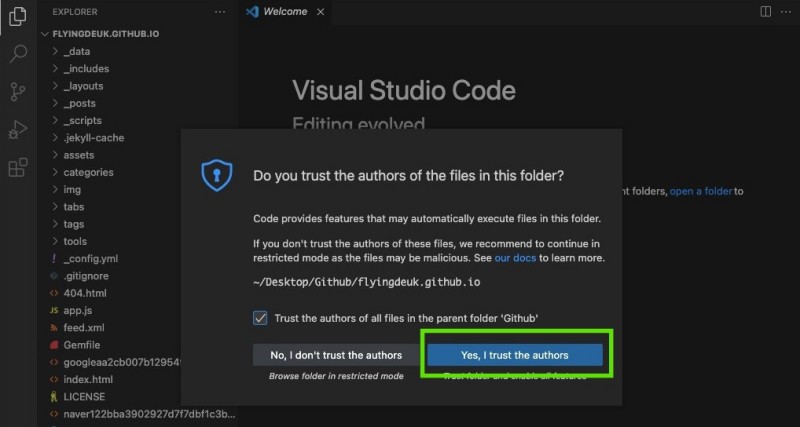Expand the _posts folder
Image resolution: width=800 pixels, height=427 pixels.
click(80, 103)
